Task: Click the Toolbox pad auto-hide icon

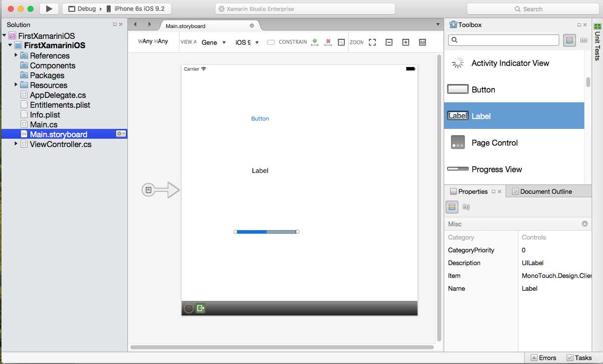Action: click(x=579, y=25)
